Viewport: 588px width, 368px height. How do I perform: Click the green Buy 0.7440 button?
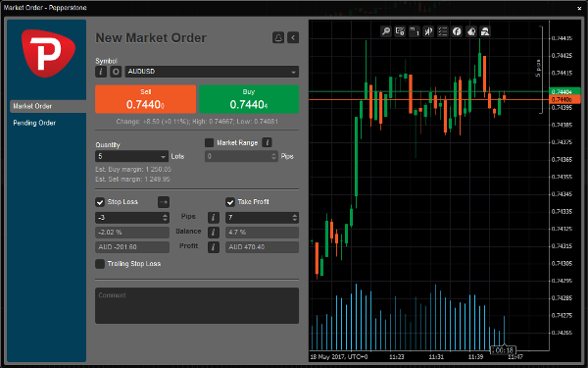249,99
